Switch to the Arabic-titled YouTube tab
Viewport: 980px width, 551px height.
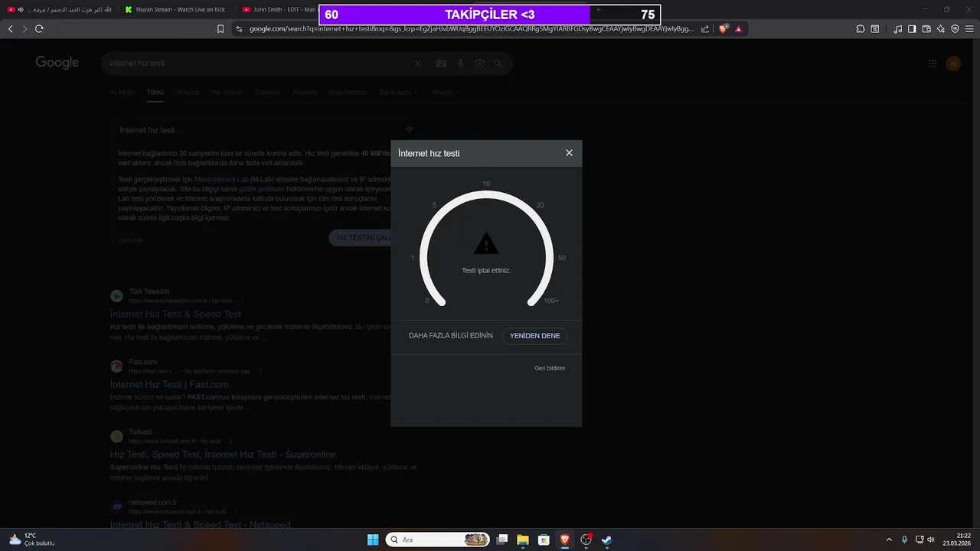point(60,9)
